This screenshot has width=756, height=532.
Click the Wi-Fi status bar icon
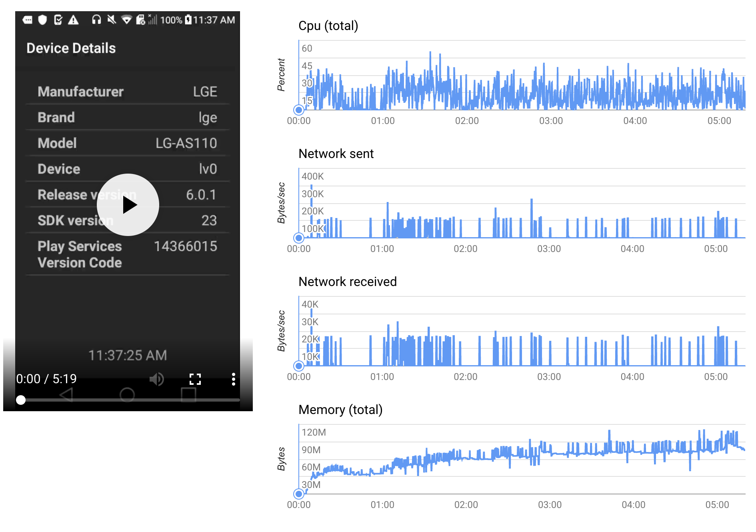(126, 20)
